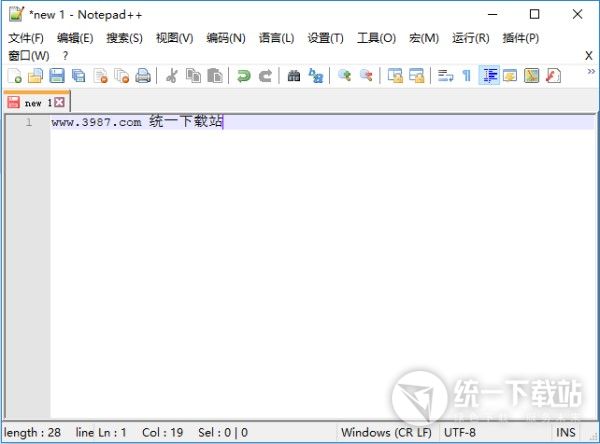
Task: Click the Zoom in toolbar icon
Action: [x=344, y=76]
